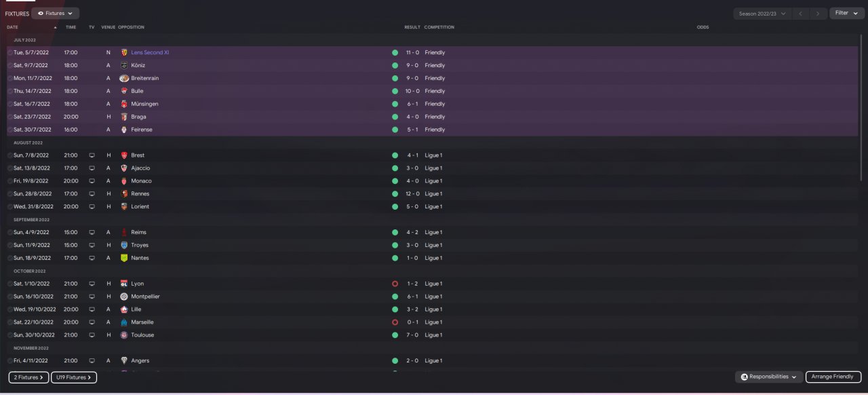Sort by the Opposition column header
868x395 pixels.
click(131, 27)
